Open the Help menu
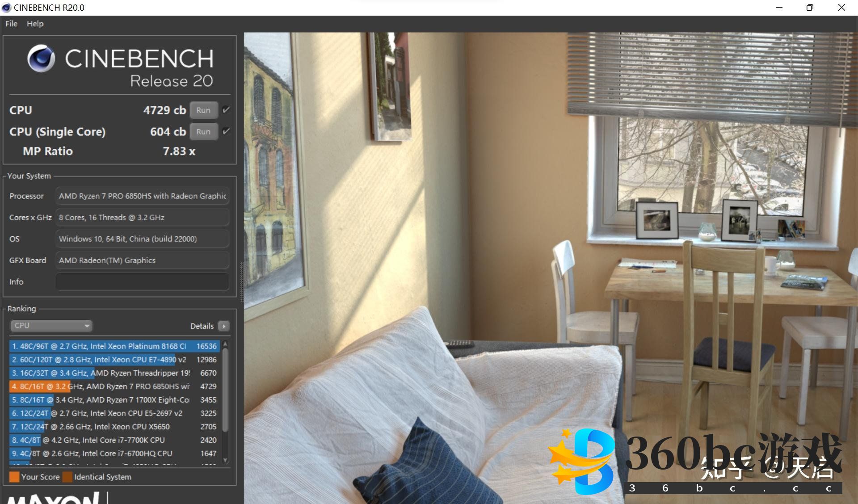 point(35,24)
